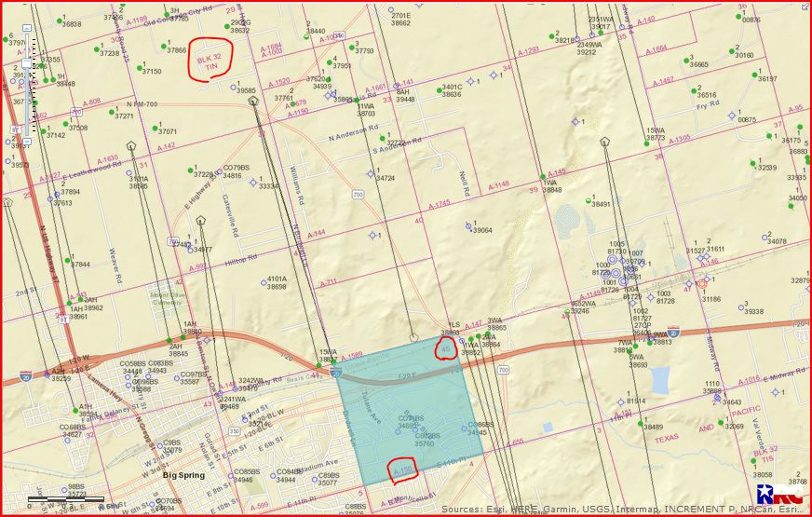The width and height of the screenshot is (812, 517).
Task: Click blue circle well 39338
Action: (741, 307)
